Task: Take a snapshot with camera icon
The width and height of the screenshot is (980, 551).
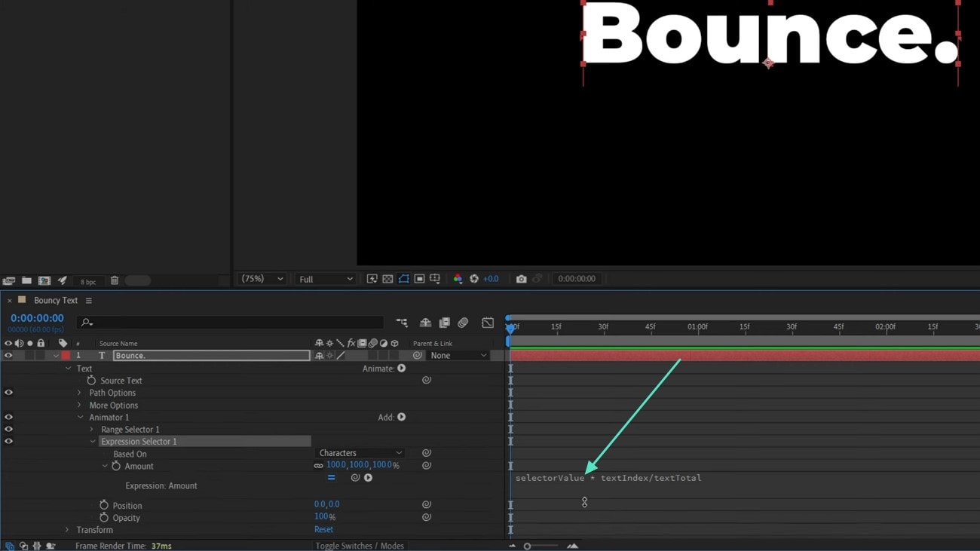Action: 521,279
